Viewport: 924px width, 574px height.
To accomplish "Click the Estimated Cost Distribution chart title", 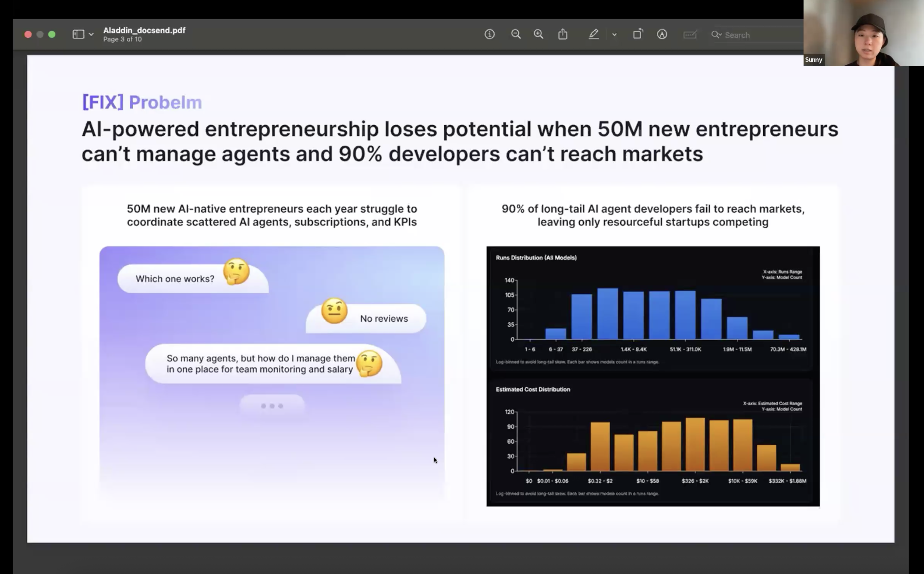I will [532, 389].
